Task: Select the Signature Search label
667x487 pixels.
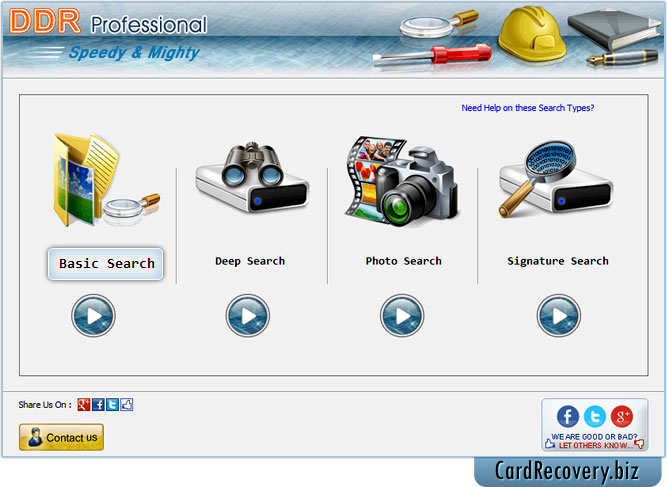Action: pyautogui.click(x=558, y=261)
